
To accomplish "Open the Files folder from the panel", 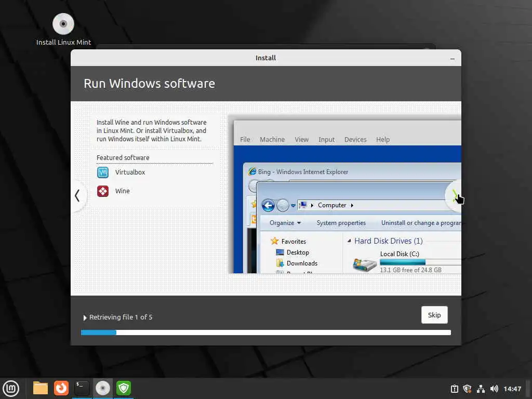I will (x=41, y=388).
